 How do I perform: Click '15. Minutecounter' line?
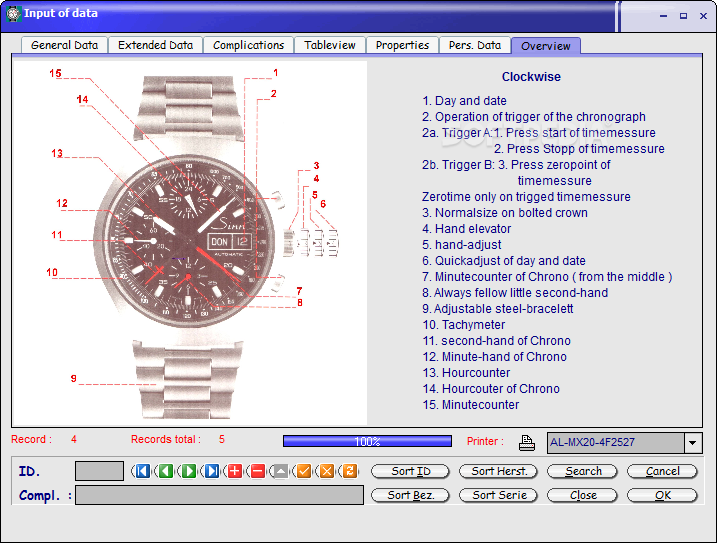[x=471, y=405]
